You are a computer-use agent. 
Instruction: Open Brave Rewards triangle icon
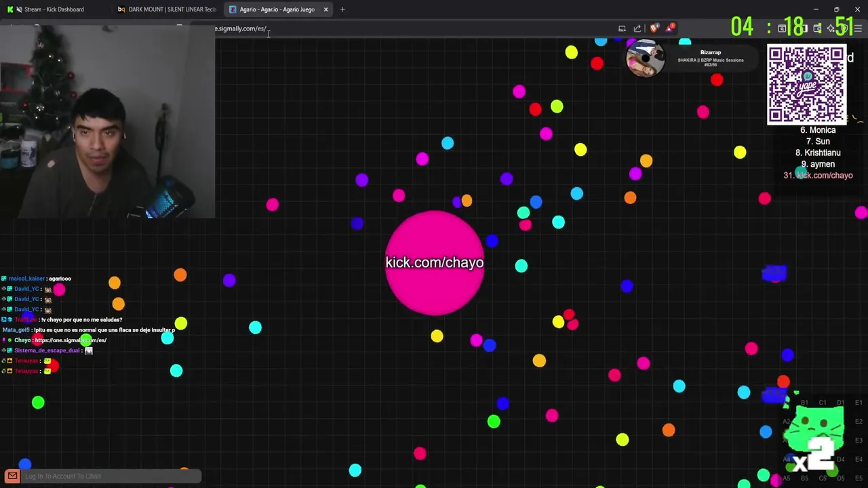click(x=670, y=28)
